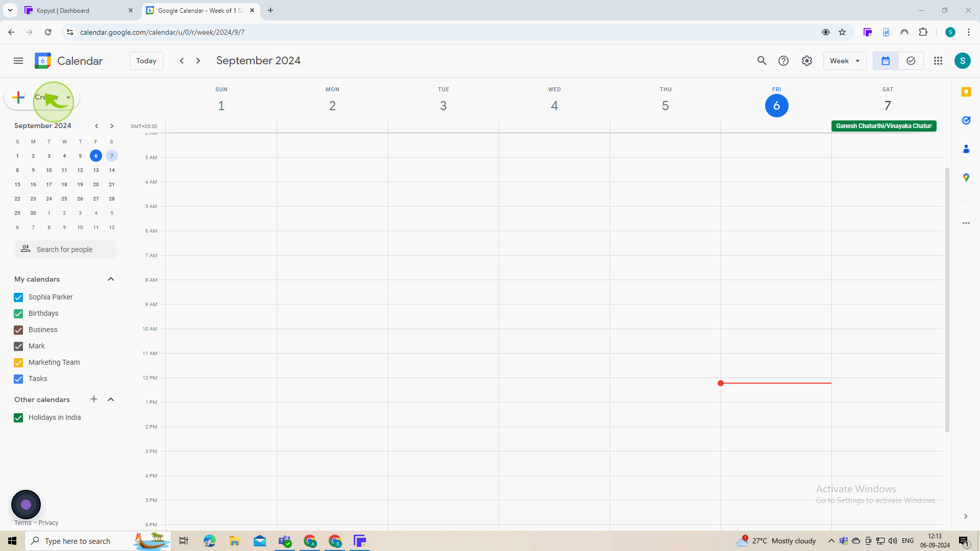Click the user account avatar icon
The image size is (980, 551).
point(963,61)
